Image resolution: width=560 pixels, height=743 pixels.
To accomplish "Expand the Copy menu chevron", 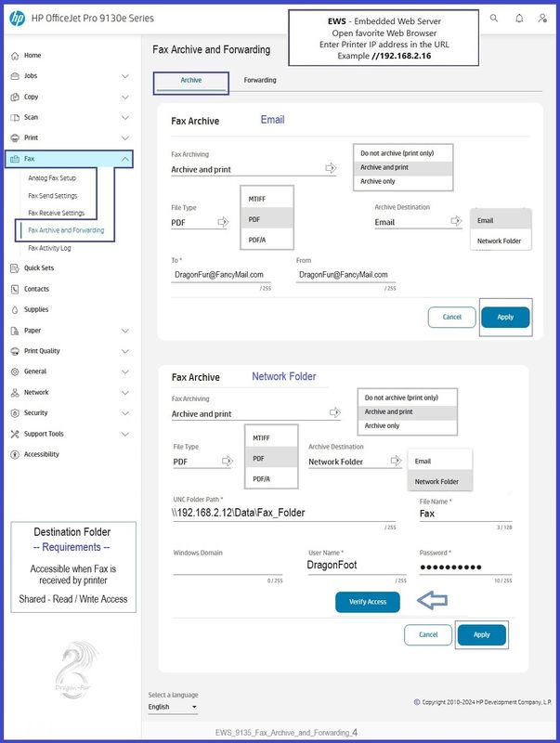I will [x=125, y=98].
